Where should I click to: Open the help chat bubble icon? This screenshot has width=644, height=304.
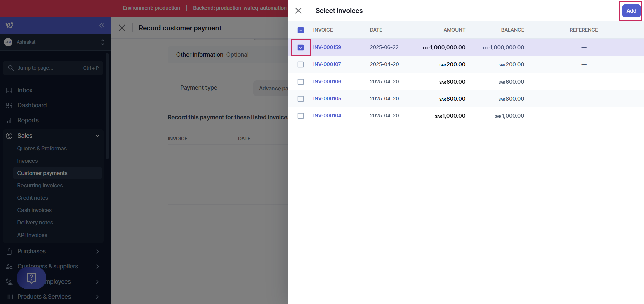tap(32, 278)
